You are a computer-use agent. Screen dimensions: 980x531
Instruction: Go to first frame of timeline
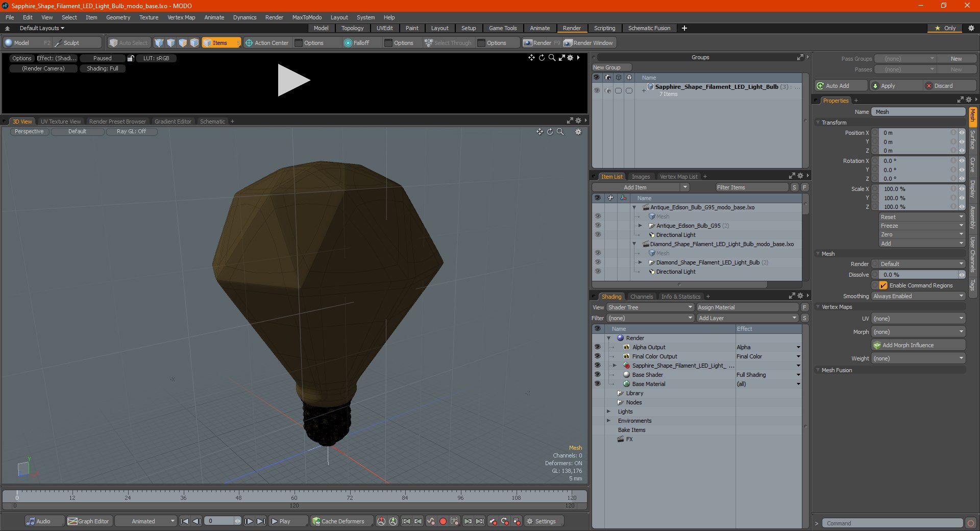[185, 521]
